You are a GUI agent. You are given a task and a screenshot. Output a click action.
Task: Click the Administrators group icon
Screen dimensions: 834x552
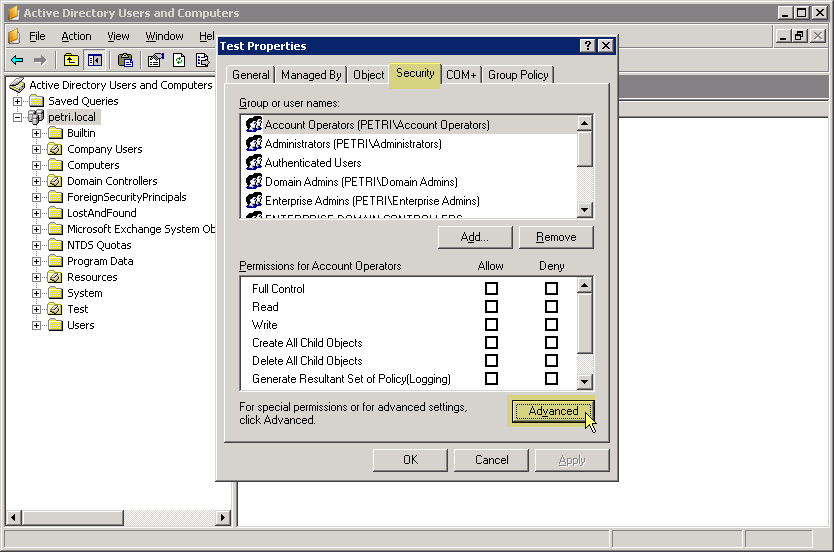click(254, 144)
